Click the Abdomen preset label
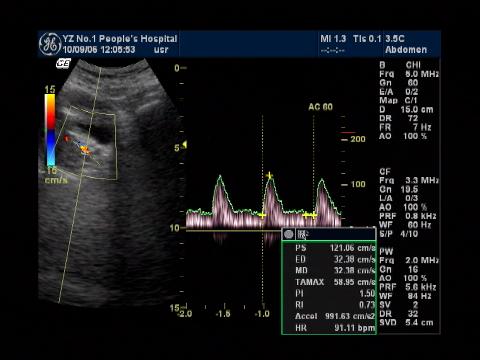 (x=406, y=50)
